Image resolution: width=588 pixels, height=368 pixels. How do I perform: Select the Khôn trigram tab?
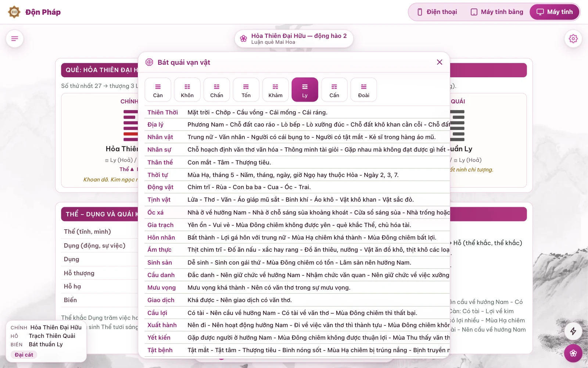pyautogui.click(x=187, y=90)
